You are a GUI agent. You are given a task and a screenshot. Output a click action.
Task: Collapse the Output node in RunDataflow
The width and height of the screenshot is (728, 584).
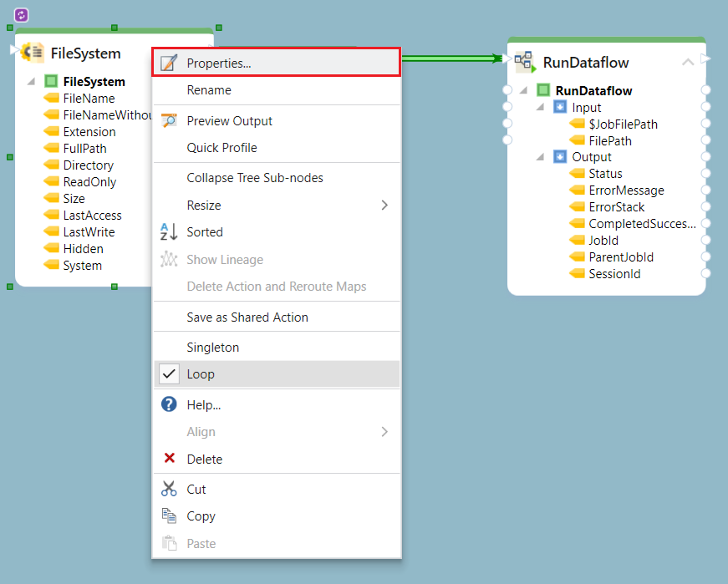point(540,157)
